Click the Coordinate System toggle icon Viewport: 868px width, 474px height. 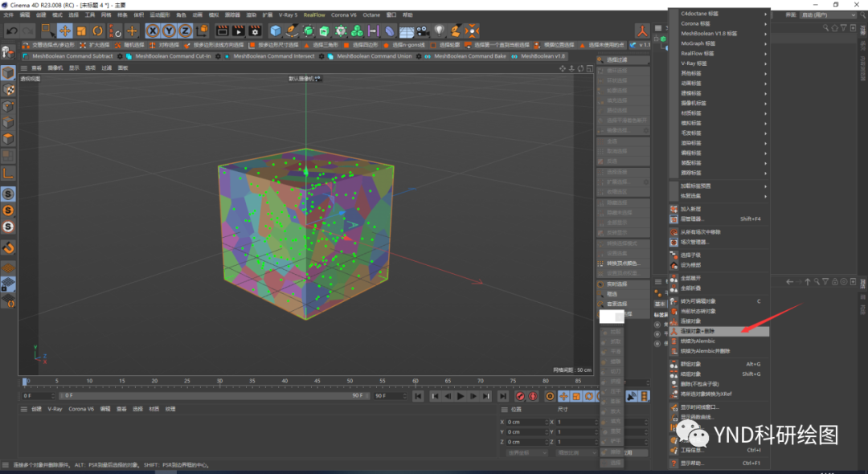(203, 31)
